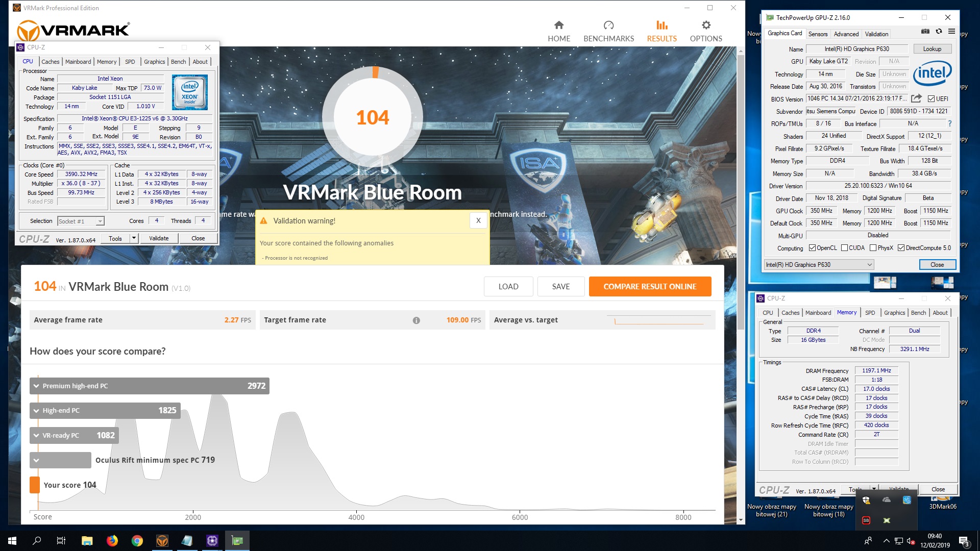Viewport: 980px width, 551px height.
Task: Toggle the OpenCL checkbox in GPU-Z
Action: tap(812, 248)
